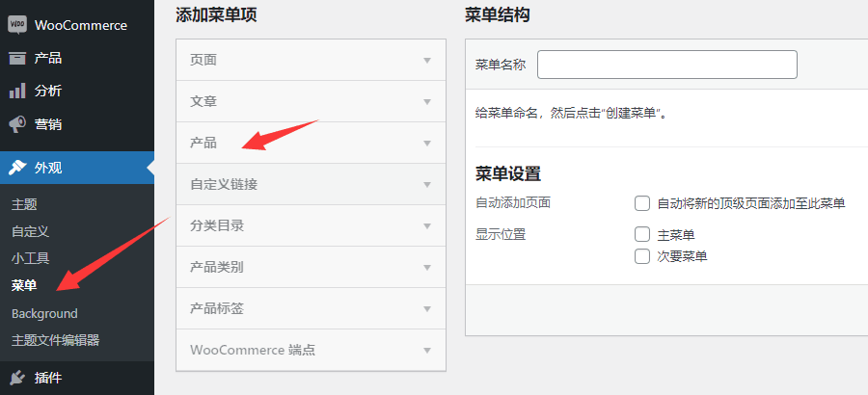Click the 分析 bar chart icon
This screenshot has height=395, width=868.
point(17,91)
